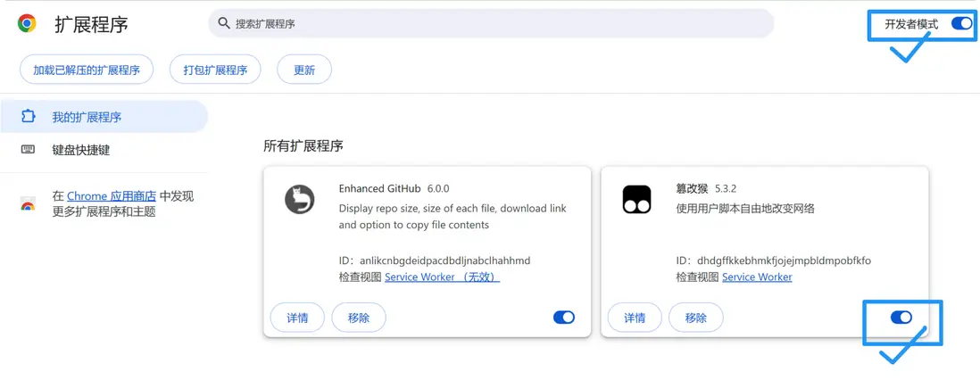Open Service Worker (无效) link for Enhanced GitHub
980x380 pixels.
tap(442, 277)
